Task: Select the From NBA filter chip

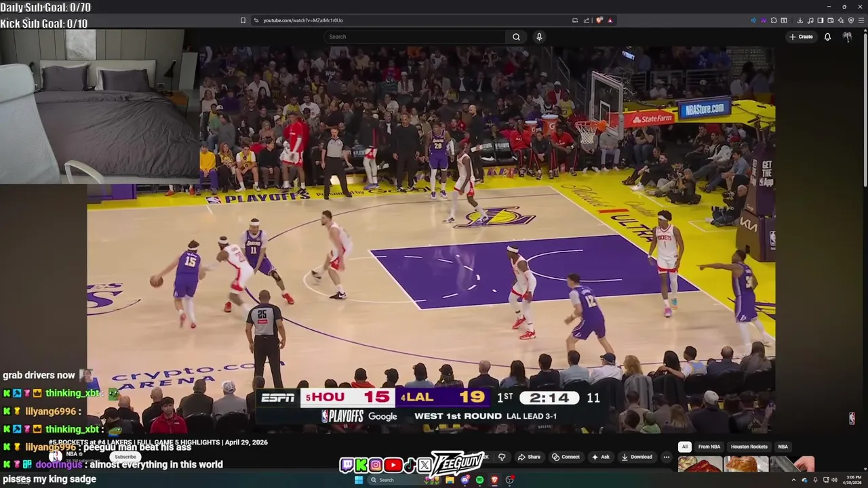Action: point(709,447)
